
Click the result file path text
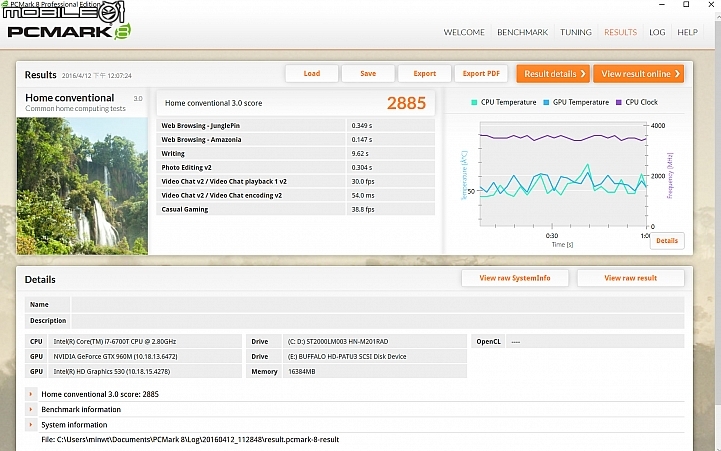(x=190, y=440)
